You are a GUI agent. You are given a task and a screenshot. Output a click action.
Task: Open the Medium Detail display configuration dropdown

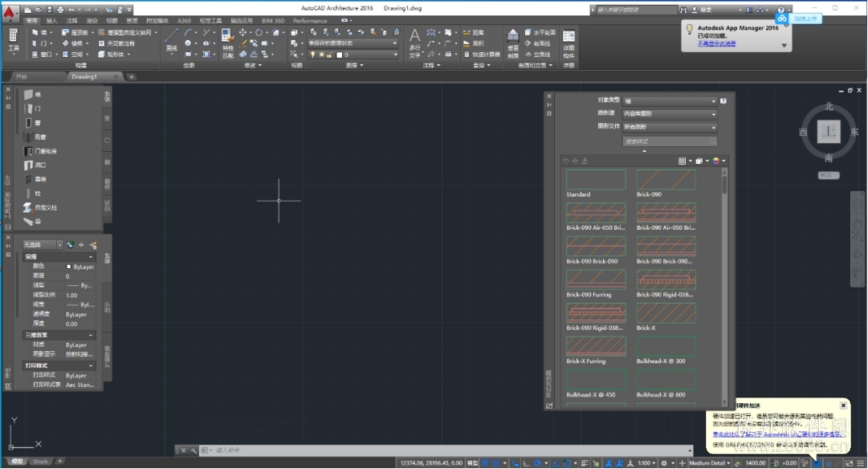(709, 463)
